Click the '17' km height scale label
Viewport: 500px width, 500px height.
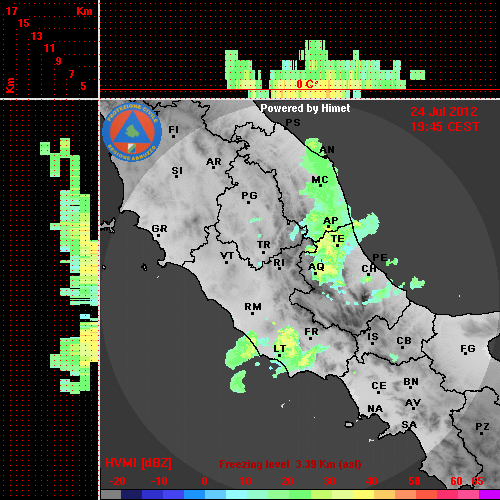click(11, 11)
